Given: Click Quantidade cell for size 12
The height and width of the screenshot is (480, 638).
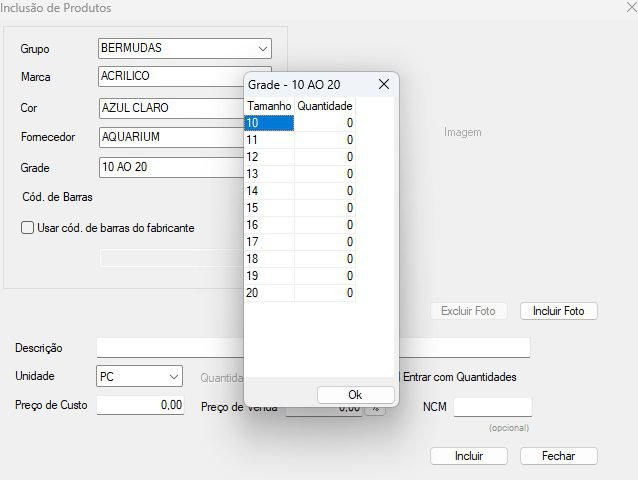Looking at the screenshot, I should click(x=325, y=157).
